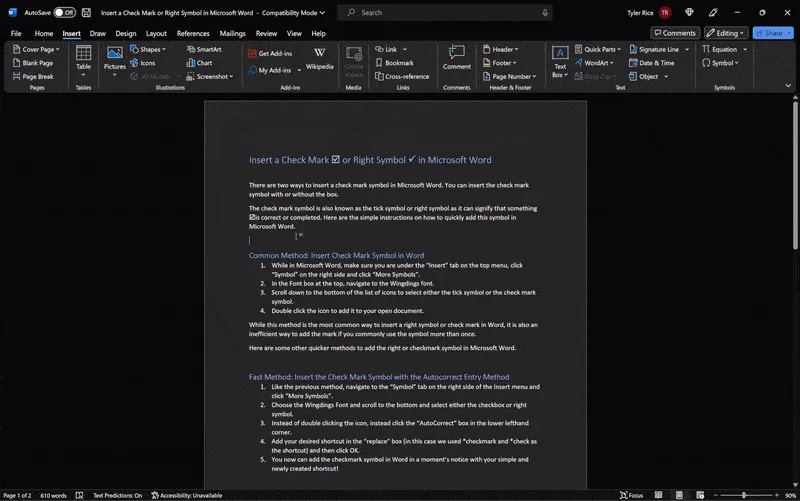Adjust the zoom slider in status bar
This screenshot has height=501, width=800.
click(744, 495)
